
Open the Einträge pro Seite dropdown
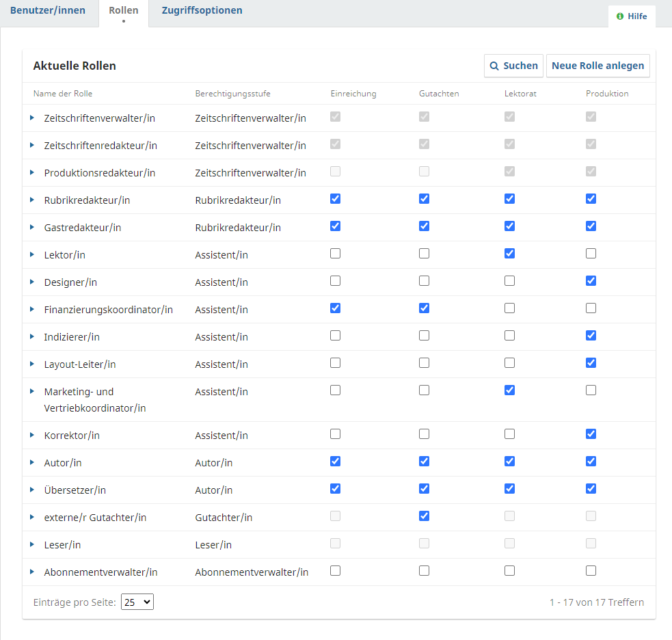click(x=137, y=602)
